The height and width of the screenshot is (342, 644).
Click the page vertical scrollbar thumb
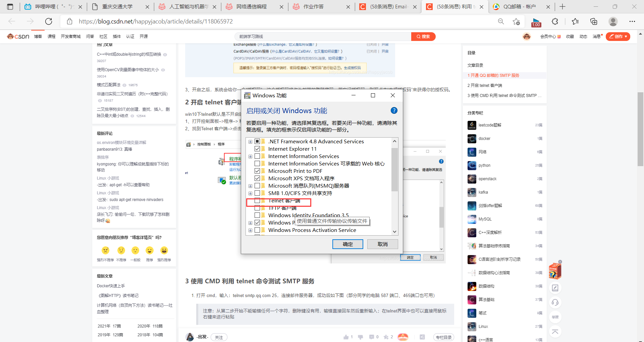pos(640,129)
